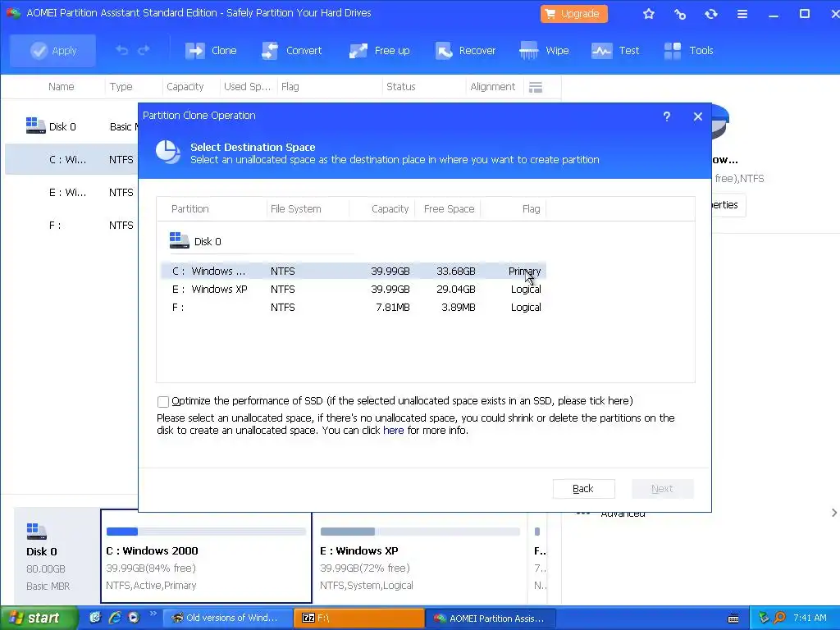The image size is (840, 630).
Task: Click the Status column header in main window
Action: click(400, 87)
